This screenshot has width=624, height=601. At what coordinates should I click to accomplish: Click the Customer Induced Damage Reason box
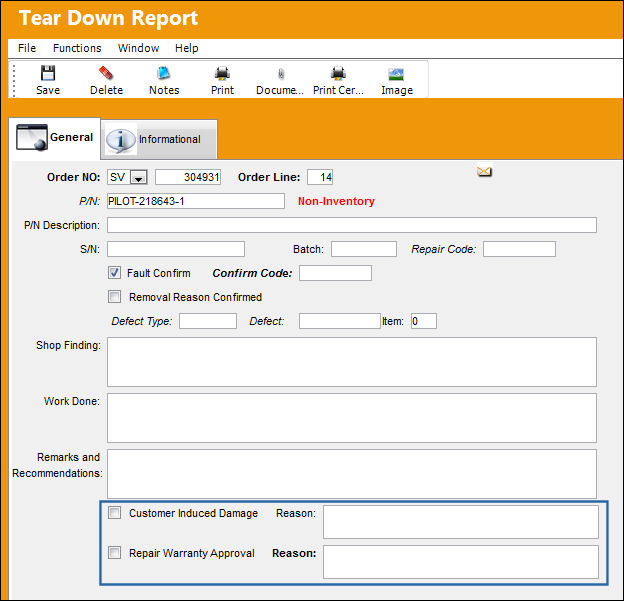pyautogui.click(x=461, y=522)
